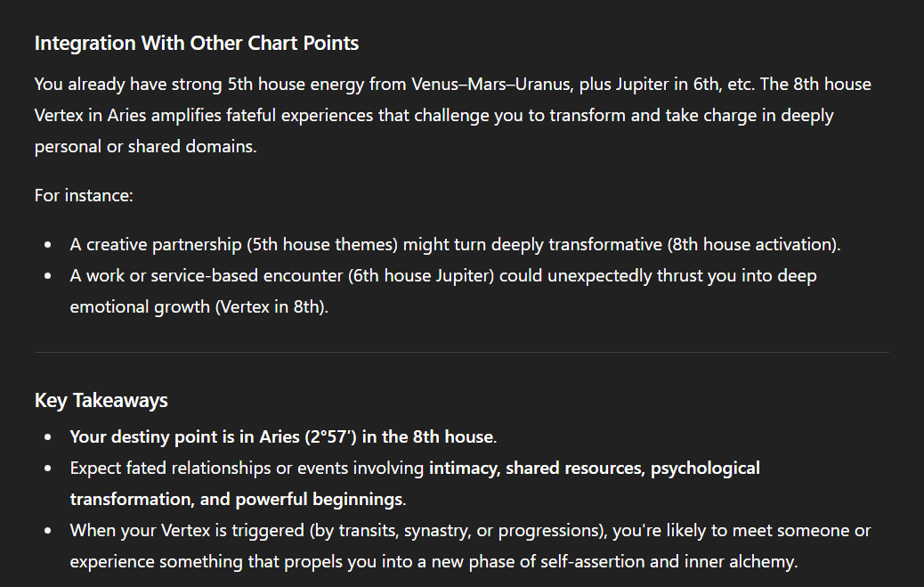Click the bold "intimacy, shared resources, psychological" text
The height and width of the screenshot is (587, 924).
click(x=594, y=468)
